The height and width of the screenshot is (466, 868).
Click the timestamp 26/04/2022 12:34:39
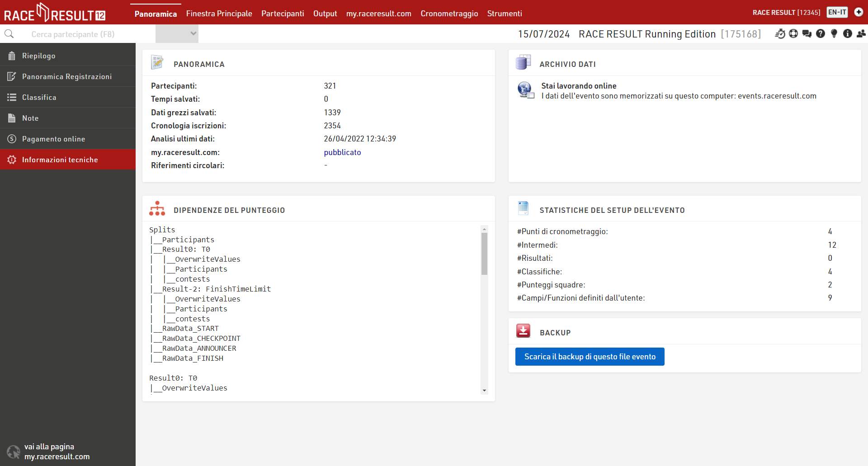[x=360, y=139]
